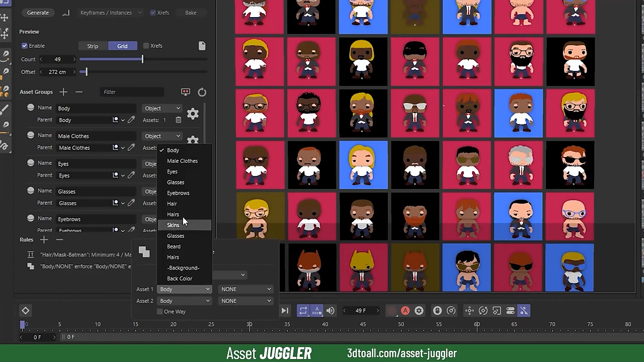644x362 pixels.
Task: Increase Count with right arrow
Action: point(74,59)
